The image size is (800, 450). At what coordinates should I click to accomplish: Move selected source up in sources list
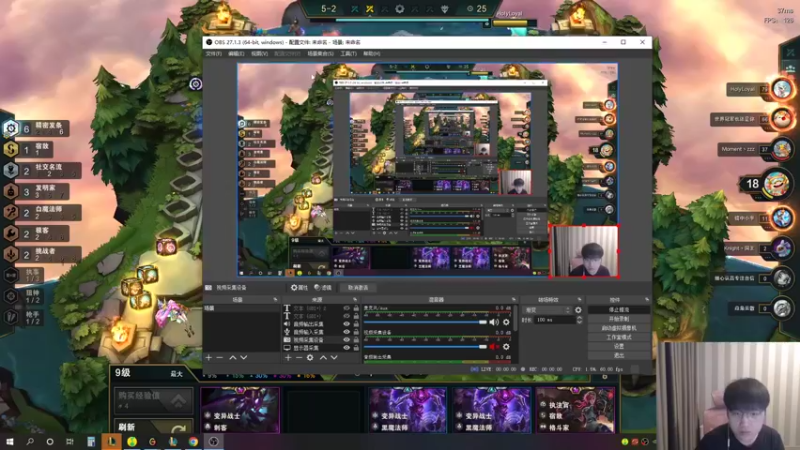point(323,358)
